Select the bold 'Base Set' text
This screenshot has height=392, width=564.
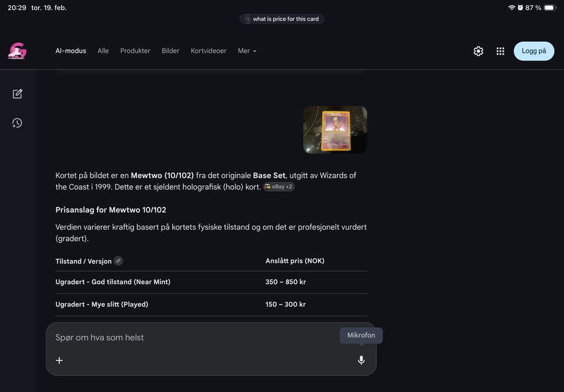[269, 175]
